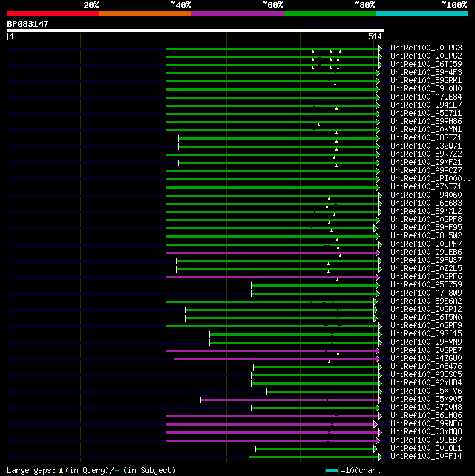Click the purple arrowhead ending the C5X905 alignment
475x476 pixels.
point(380,400)
